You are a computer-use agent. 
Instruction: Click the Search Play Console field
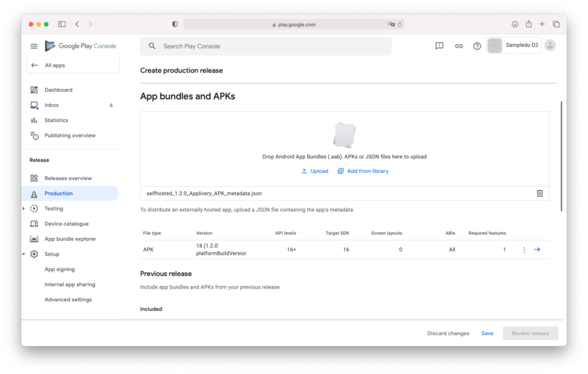coord(265,45)
